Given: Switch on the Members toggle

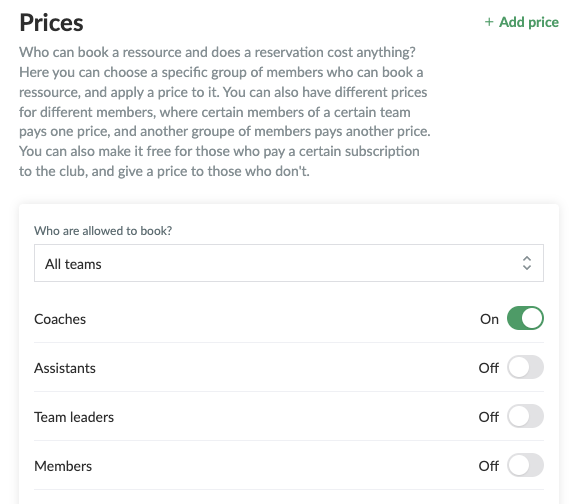Looking at the screenshot, I should pyautogui.click(x=525, y=465).
